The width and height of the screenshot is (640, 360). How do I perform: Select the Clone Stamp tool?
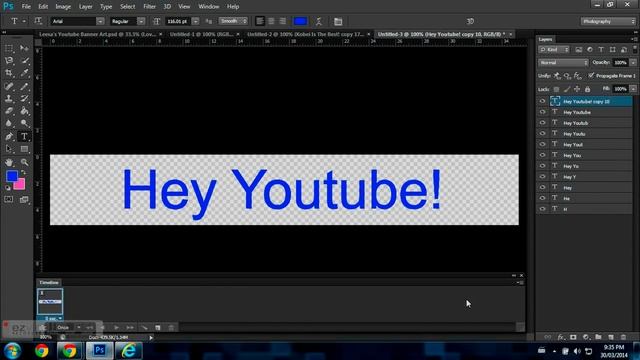9,98
